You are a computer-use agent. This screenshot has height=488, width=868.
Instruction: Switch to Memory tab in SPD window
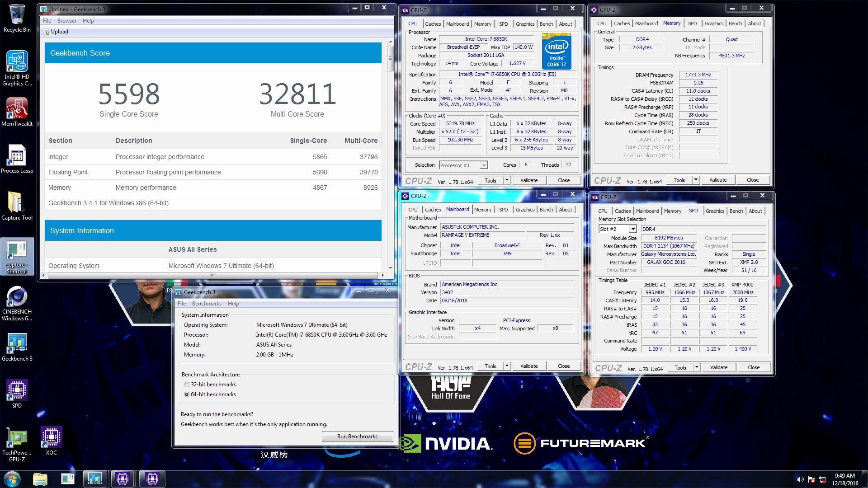(x=673, y=211)
